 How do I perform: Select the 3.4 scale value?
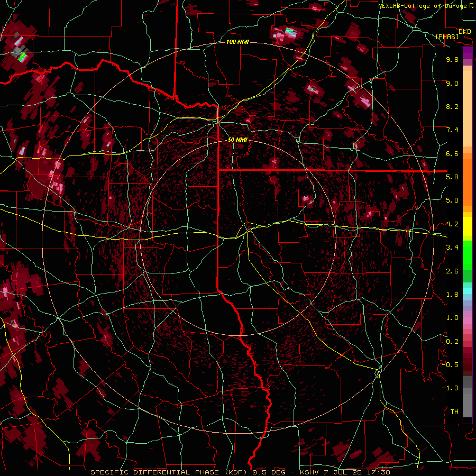(452, 248)
